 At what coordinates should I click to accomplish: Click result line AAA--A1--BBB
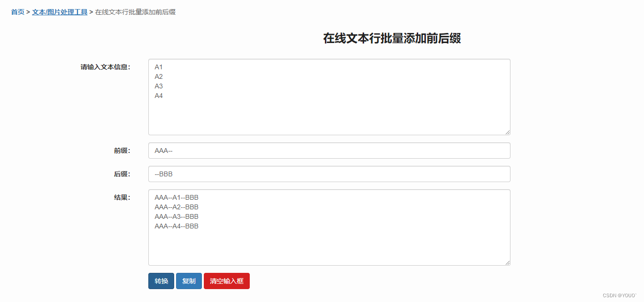point(177,197)
